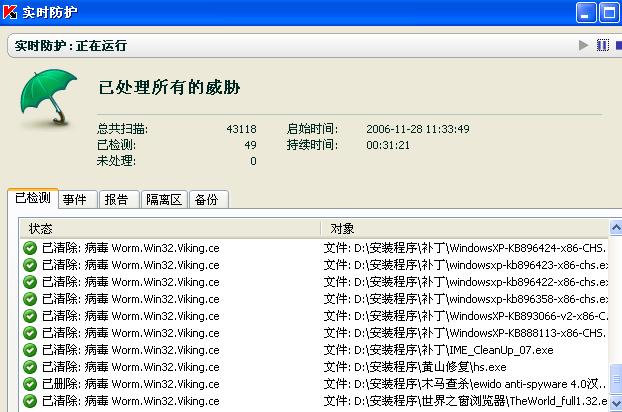Click the 已处理所有的威胁 heading
The width and height of the screenshot is (622, 412).
click(x=169, y=87)
